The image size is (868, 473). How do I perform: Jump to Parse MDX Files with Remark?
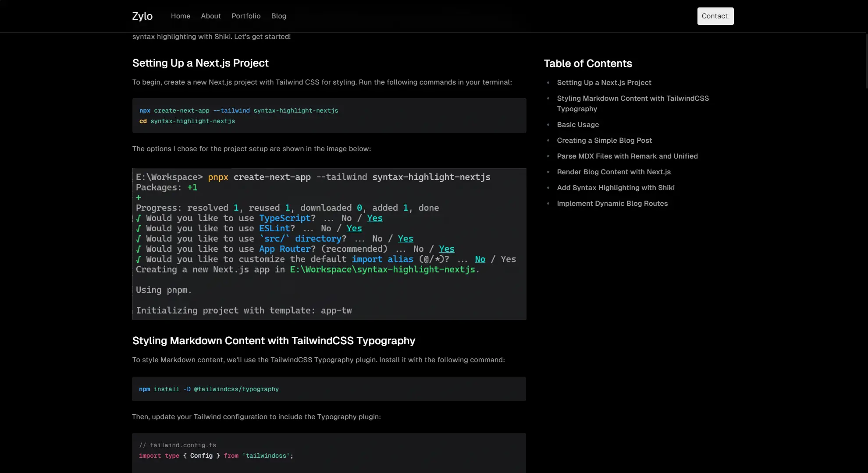click(x=627, y=156)
